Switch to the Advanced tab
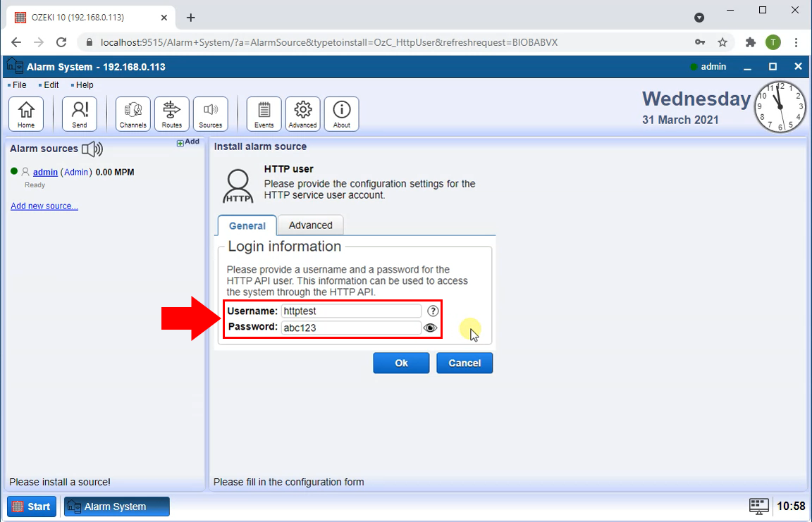Image resolution: width=812 pixels, height=522 pixels. [x=311, y=225]
